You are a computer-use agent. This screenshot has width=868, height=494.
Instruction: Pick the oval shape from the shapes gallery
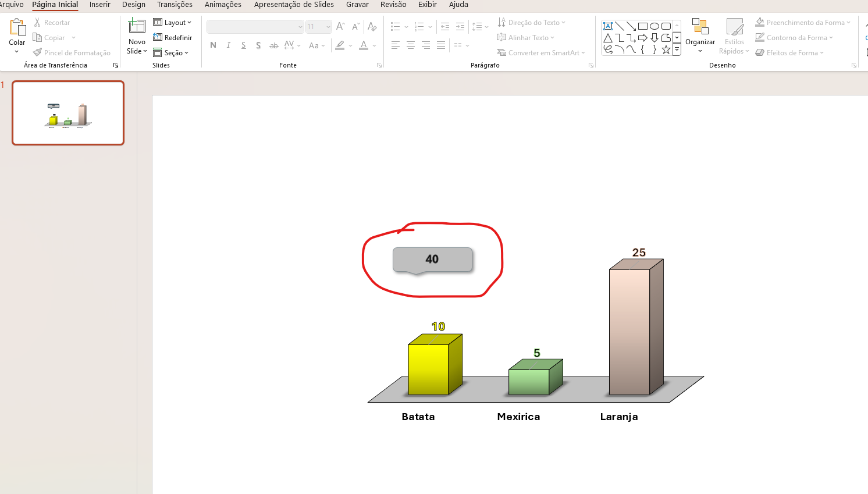(x=654, y=26)
